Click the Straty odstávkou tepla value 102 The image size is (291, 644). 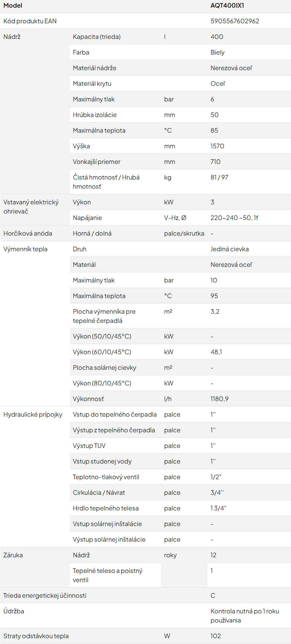click(x=216, y=636)
